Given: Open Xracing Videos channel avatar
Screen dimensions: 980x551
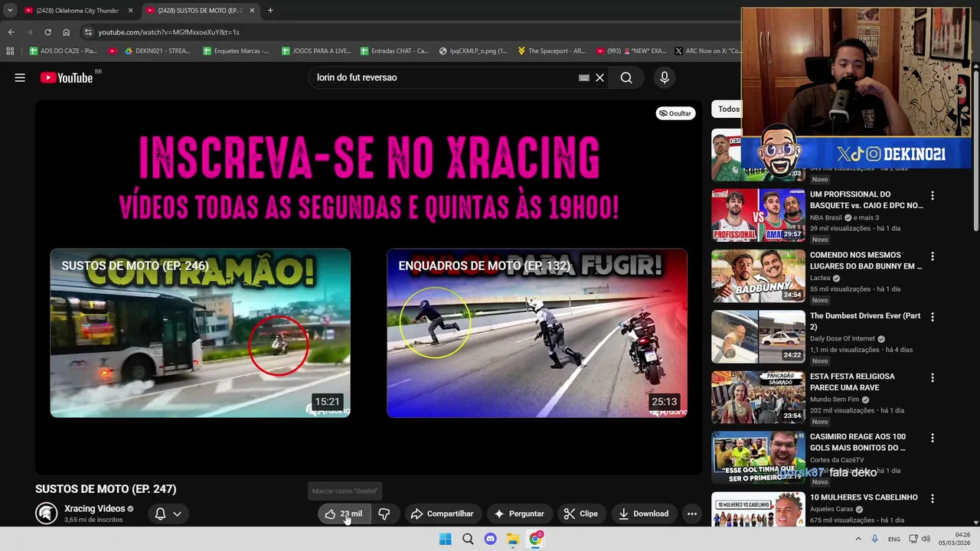Looking at the screenshot, I should coord(46,514).
